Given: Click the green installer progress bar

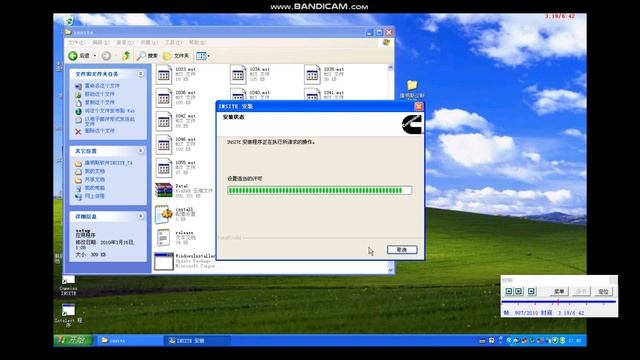Looking at the screenshot, I should click(x=320, y=190).
